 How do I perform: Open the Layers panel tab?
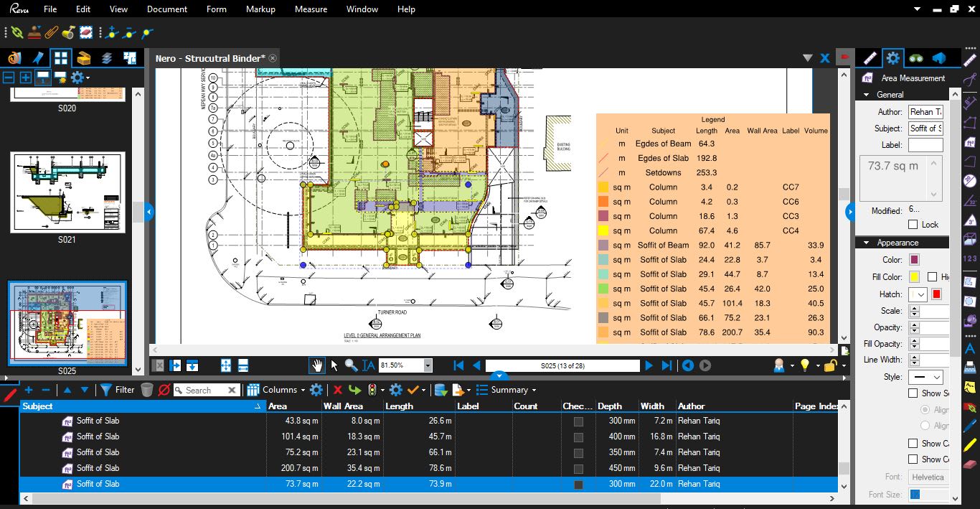pos(107,58)
